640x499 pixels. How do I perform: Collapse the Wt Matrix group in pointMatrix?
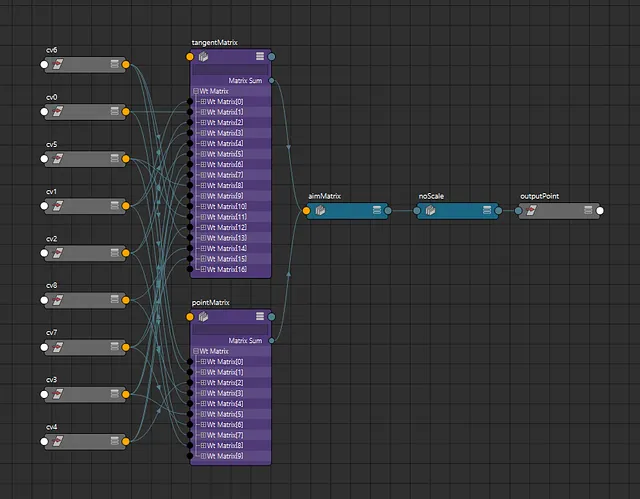[196, 351]
